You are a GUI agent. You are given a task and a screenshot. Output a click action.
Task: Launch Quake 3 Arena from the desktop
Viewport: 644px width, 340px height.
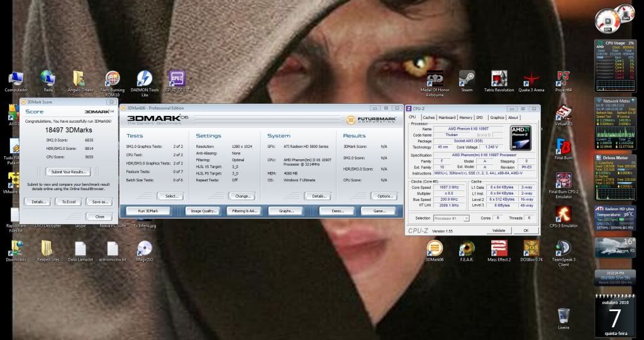[x=531, y=79]
